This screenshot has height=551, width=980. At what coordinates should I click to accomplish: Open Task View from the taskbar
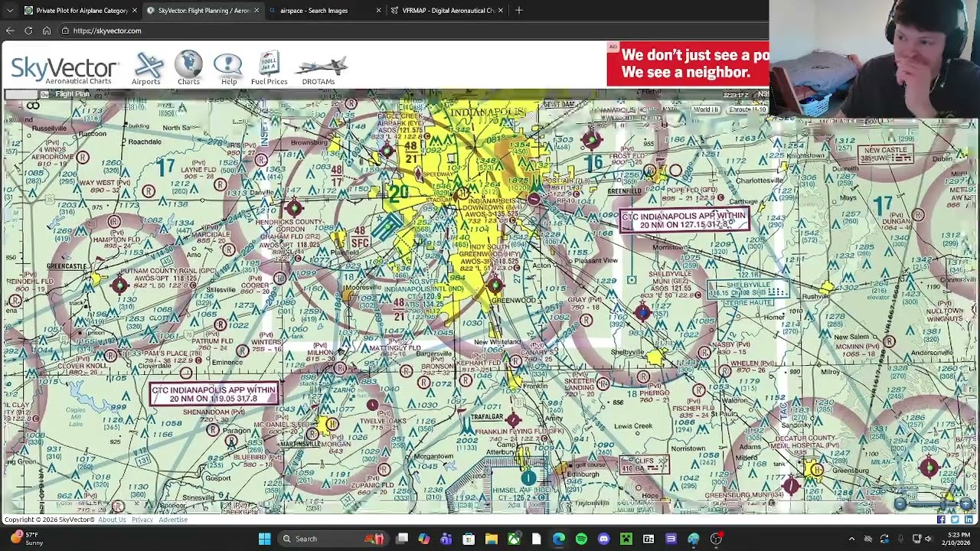coord(402,539)
